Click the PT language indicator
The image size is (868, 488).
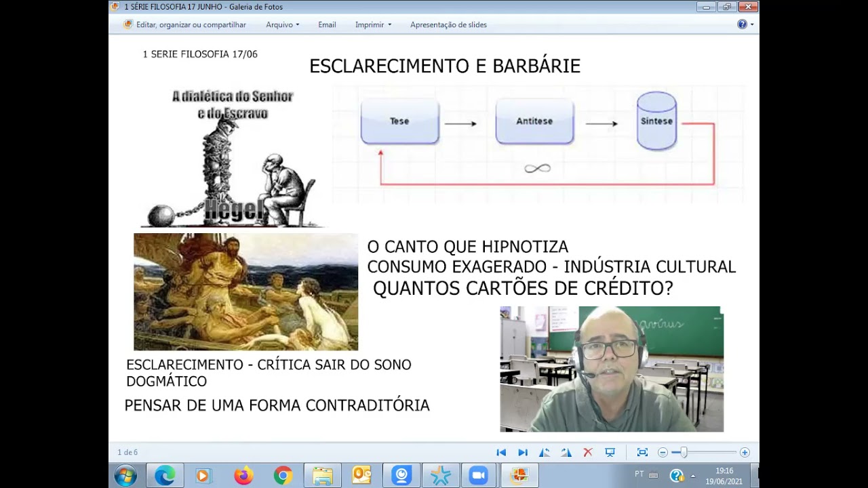click(639, 474)
